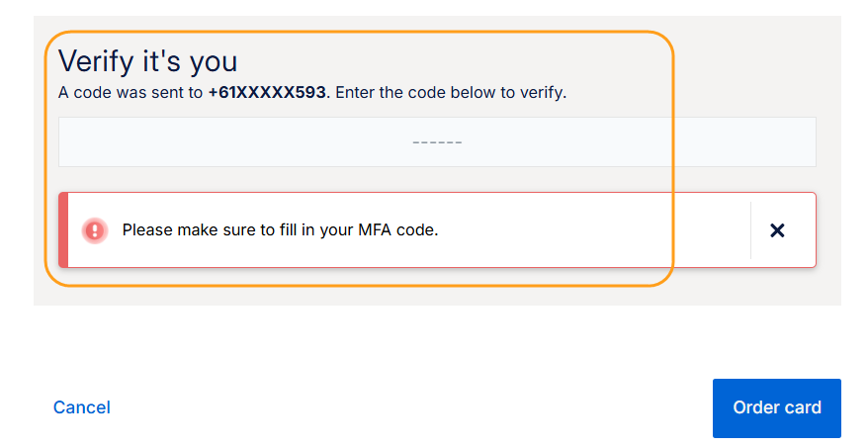
Task: Click the red stripe on the error banner's edge
Action: (x=63, y=230)
